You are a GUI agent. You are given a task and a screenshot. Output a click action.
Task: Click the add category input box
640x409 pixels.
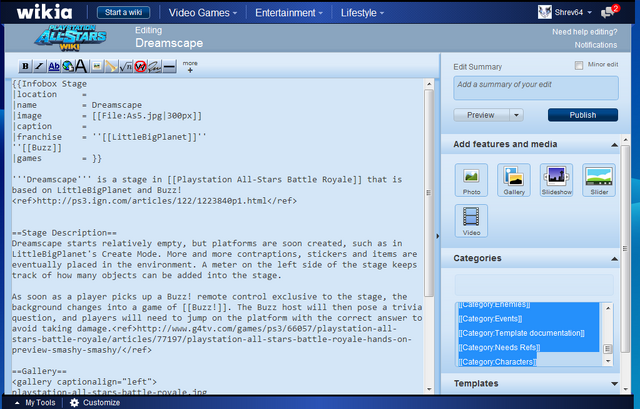coord(534,285)
